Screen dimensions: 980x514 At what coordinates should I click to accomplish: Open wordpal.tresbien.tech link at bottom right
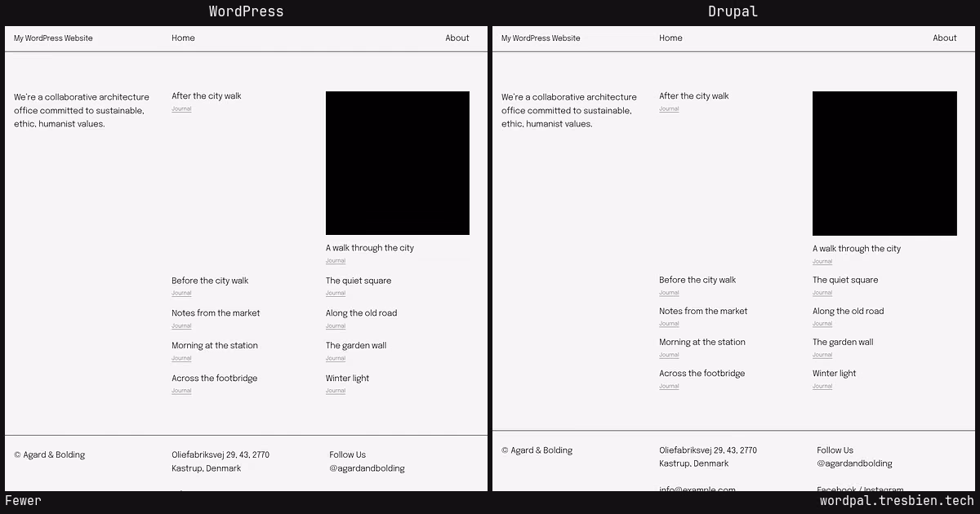pyautogui.click(x=897, y=501)
